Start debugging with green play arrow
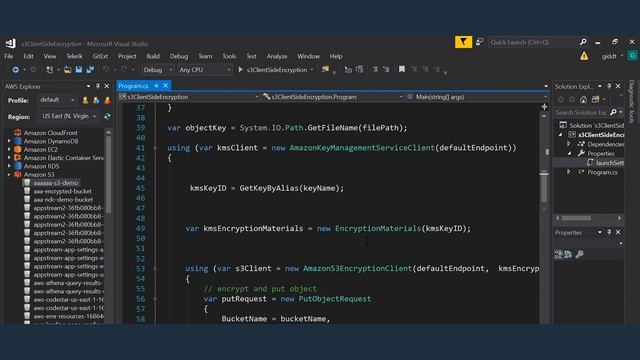The height and width of the screenshot is (360, 640). coord(240,70)
